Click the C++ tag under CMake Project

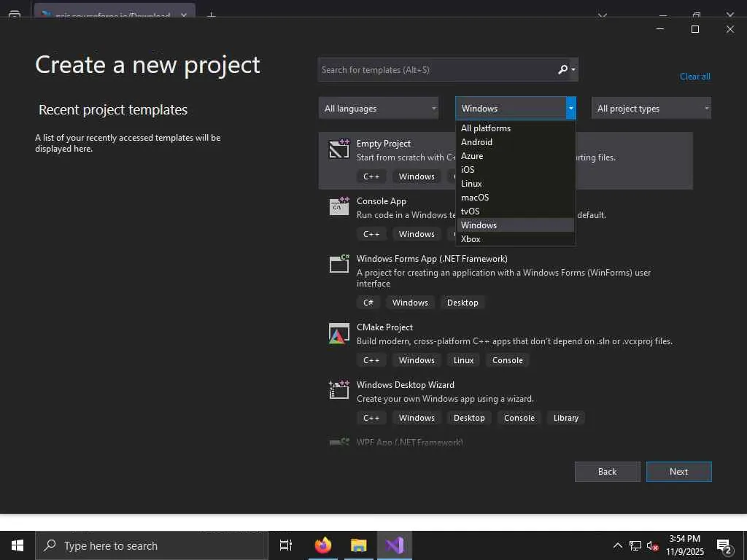click(x=371, y=360)
